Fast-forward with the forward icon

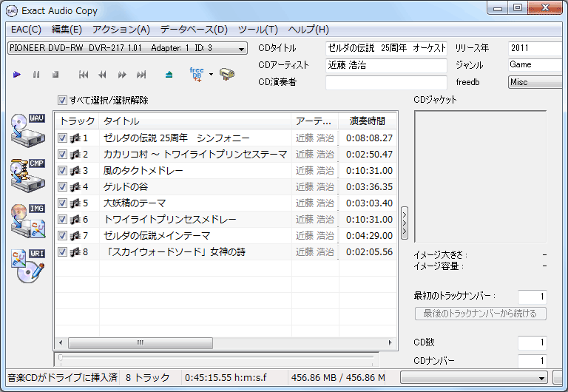[x=122, y=75]
